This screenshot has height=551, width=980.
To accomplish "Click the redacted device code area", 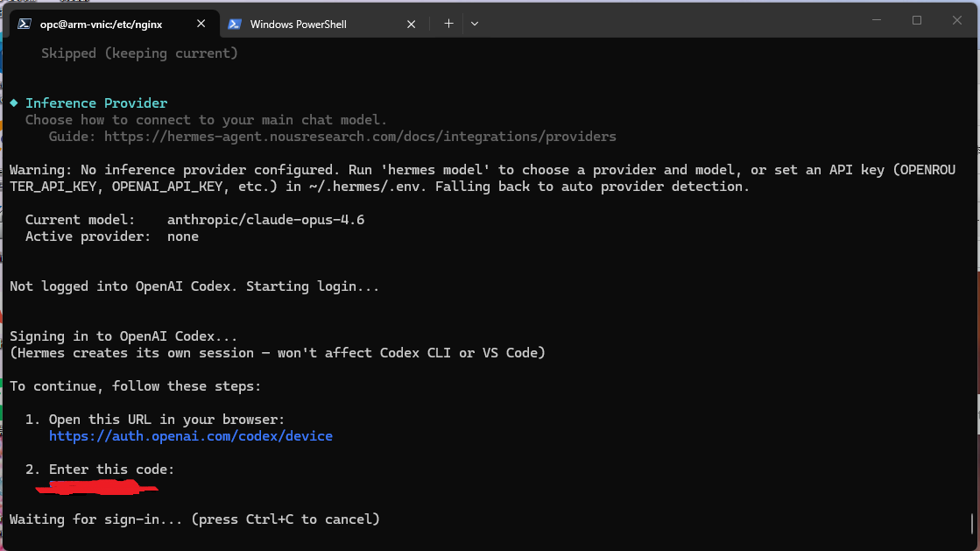I will (96, 487).
